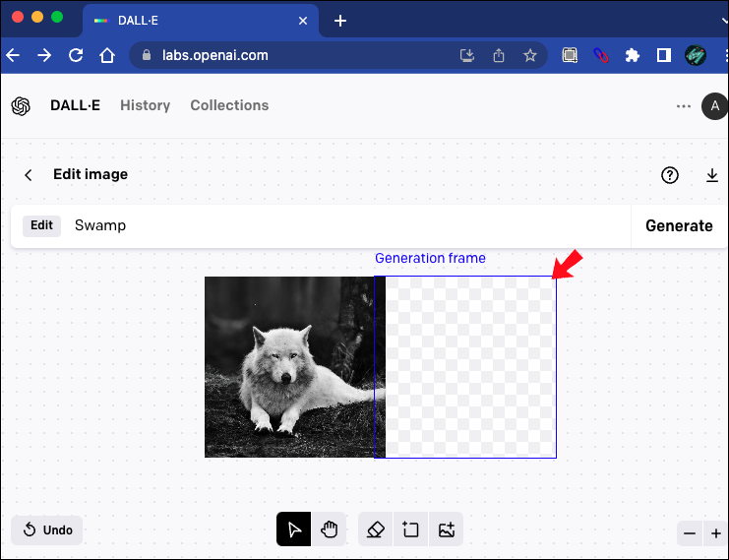Screen dimensions: 729x560
Task: Activate the hand Pan tool
Action: 329,529
